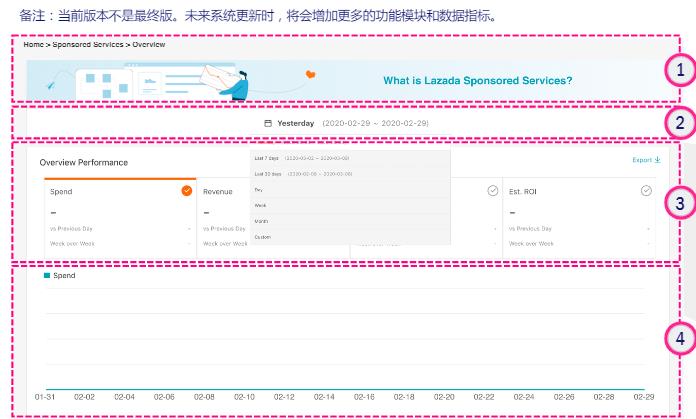696x419 pixels.
Task: Select the Spend metric card
Action: pyautogui.click(x=120, y=218)
